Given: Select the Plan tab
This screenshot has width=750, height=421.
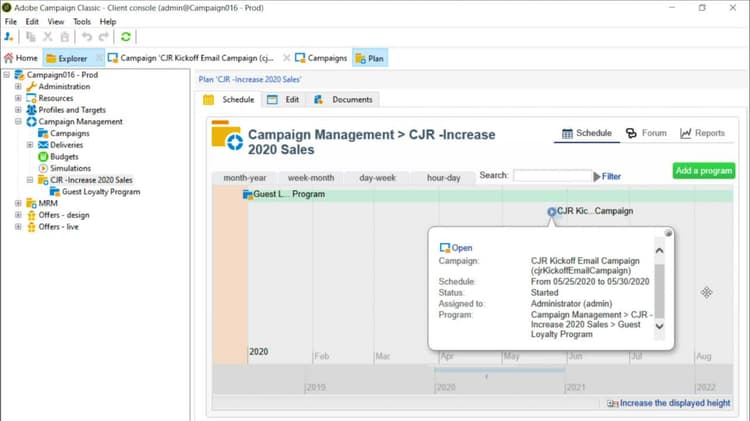Looking at the screenshot, I should 370,58.
